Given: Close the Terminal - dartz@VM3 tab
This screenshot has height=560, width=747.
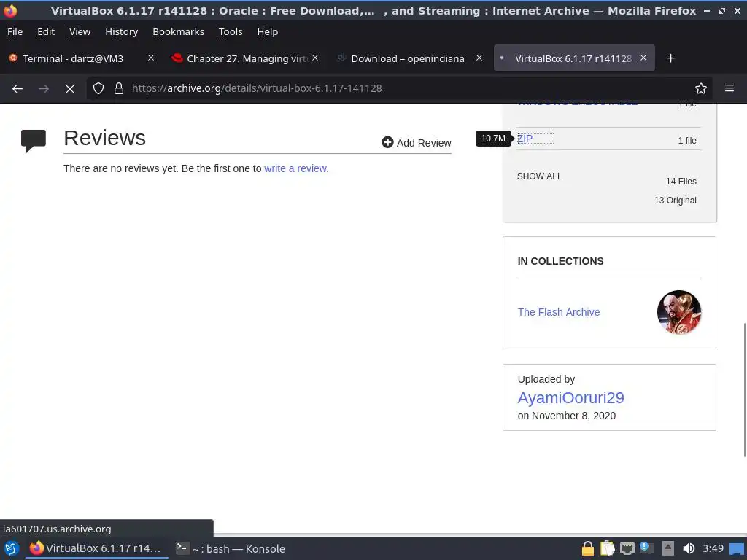Looking at the screenshot, I should click(151, 58).
